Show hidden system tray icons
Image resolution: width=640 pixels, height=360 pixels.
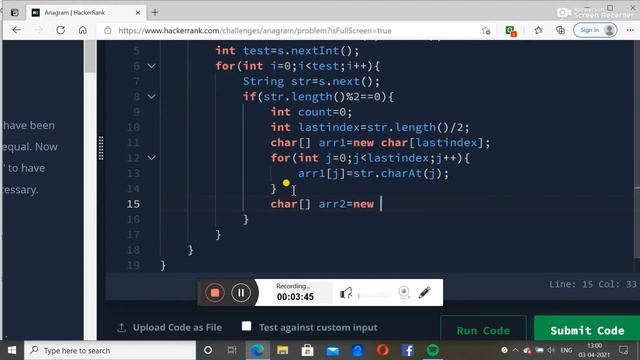pos(516,350)
